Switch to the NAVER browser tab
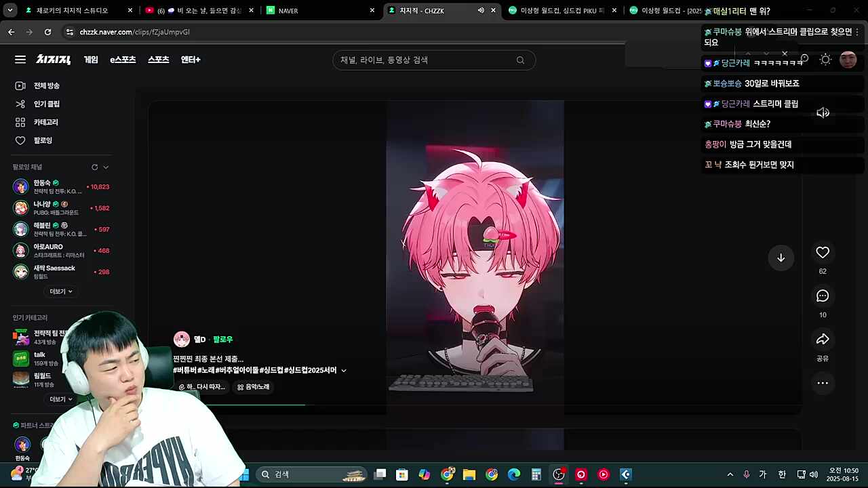Image resolution: width=868 pixels, height=488 pixels. 320,10
